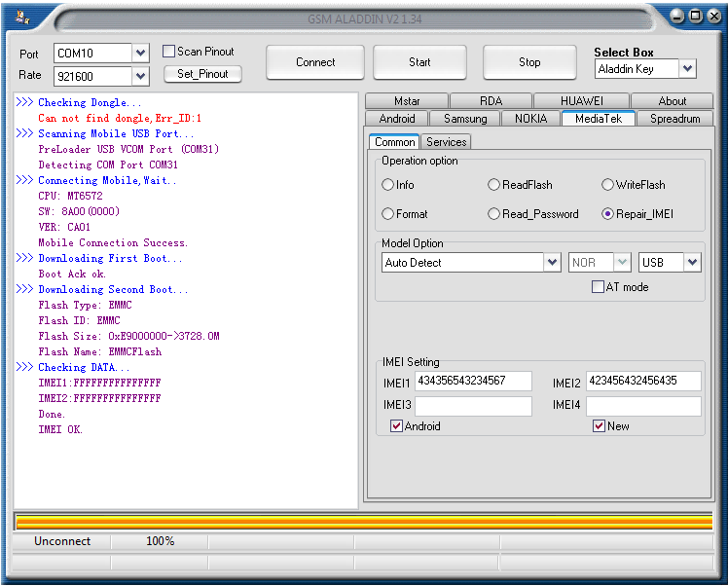Open the USB connection type dropdown
Screen dimensions: 728x586
(692, 263)
